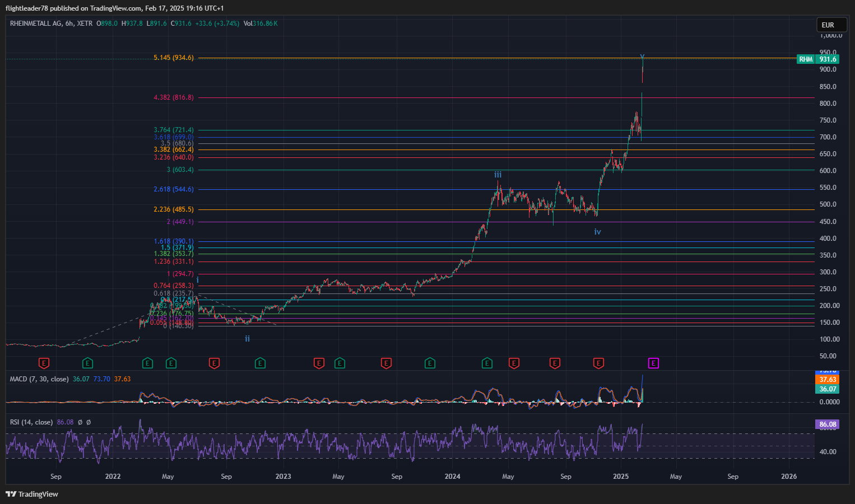Screen dimensions: 855x504
Task: Click the 1.236 (331.1) Fibonacci label
Action: [174, 262]
